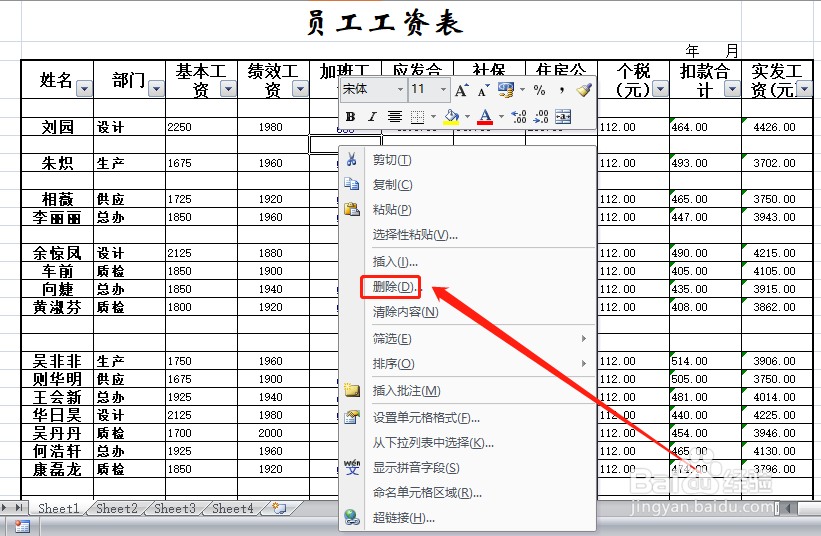
Task: Apply red font color A
Action: tap(485, 117)
